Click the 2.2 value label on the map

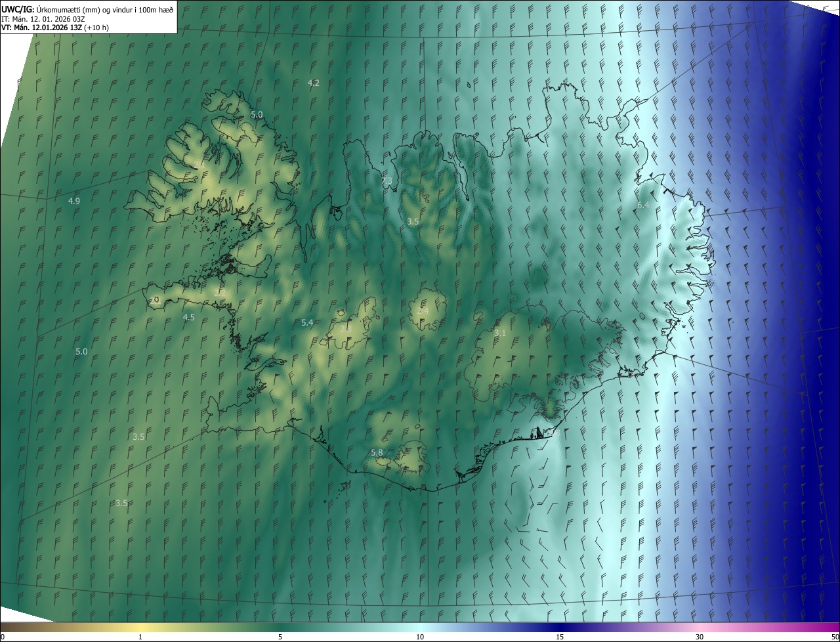click(220, 293)
